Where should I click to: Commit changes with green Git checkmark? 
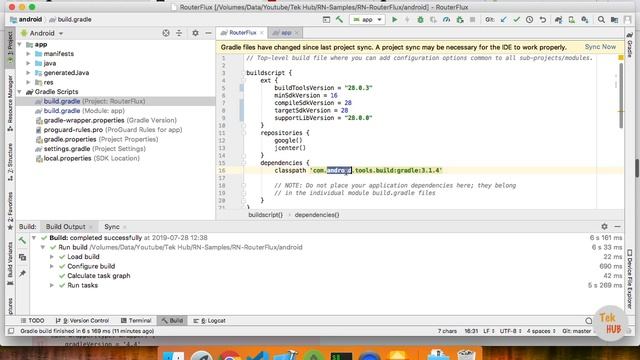click(x=516, y=20)
